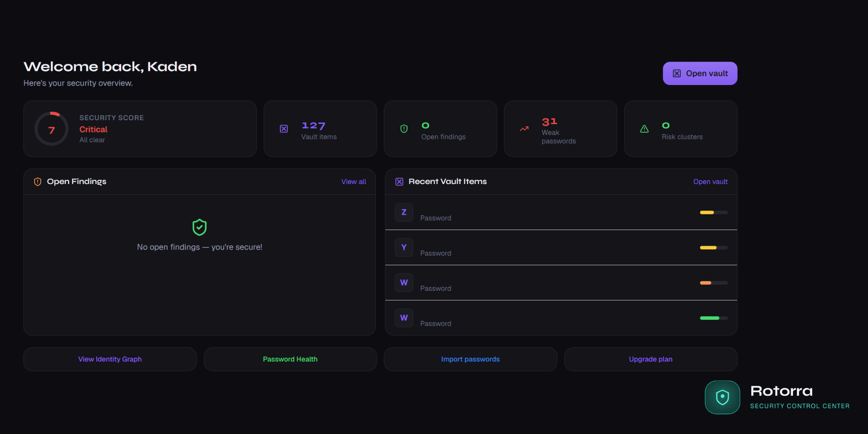868x434 pixels.
Task: Click the Password Health button
Action: [290, 359]
